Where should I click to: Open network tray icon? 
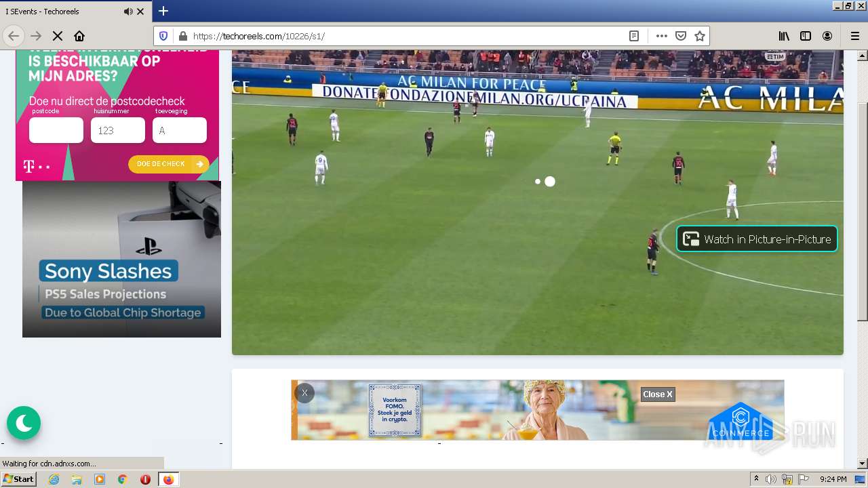tap(787, 479)
